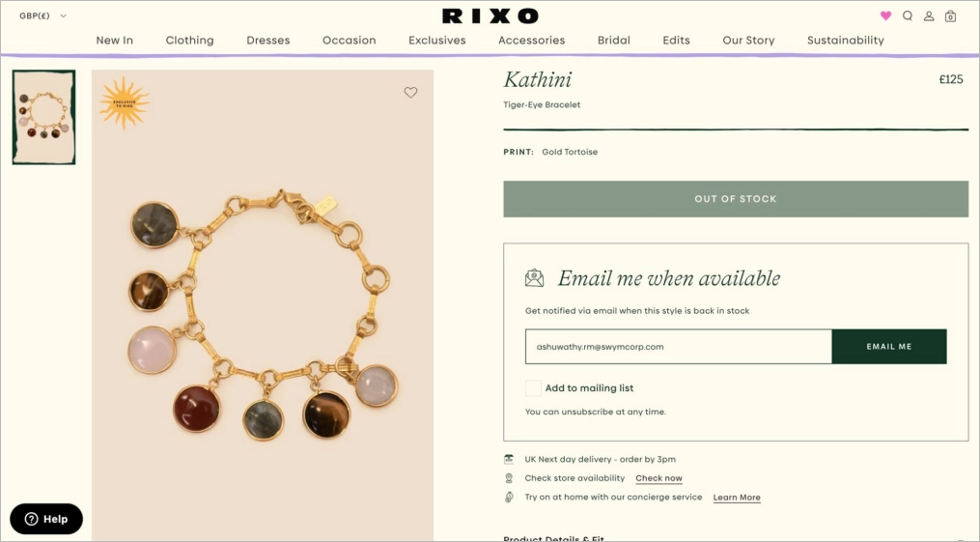Click the search magnifier icon
Image resolution: width=980 pixels, height=542 pixels.
908,15
